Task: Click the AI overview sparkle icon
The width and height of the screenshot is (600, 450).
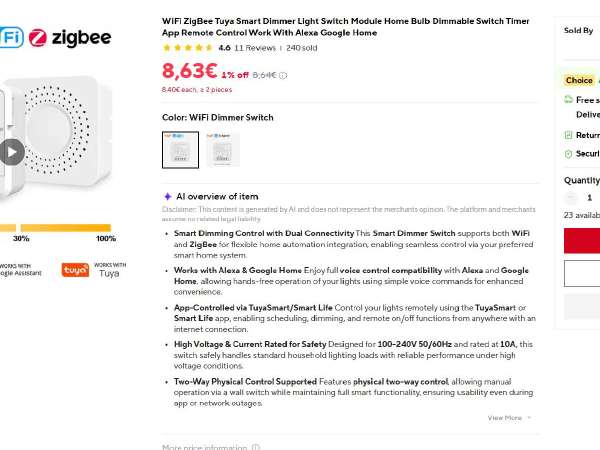Action: click(x=168, y=197)
